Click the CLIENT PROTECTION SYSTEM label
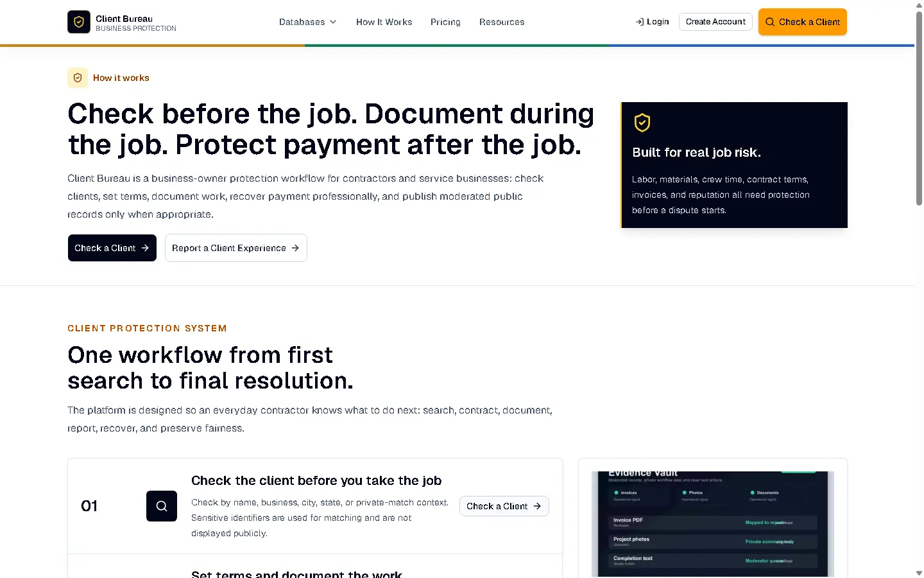The image size is (924, 578). pyautogui.click(x=147, y=328)
